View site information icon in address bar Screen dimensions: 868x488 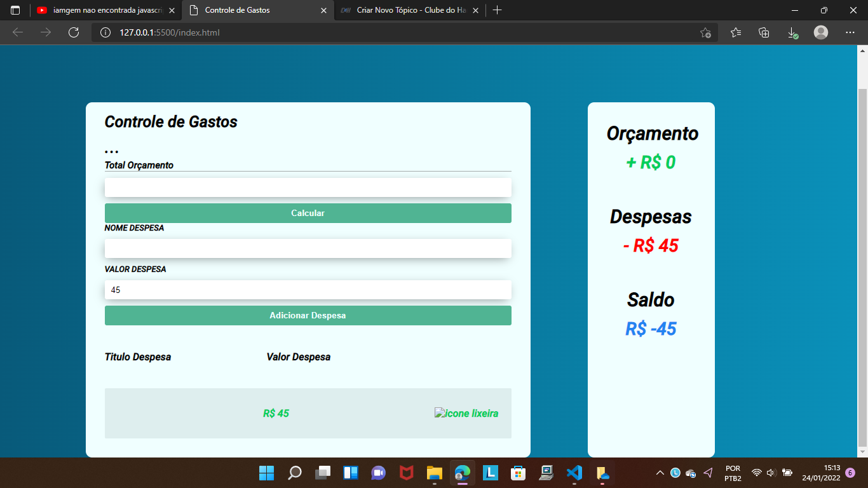click(105, 32)
